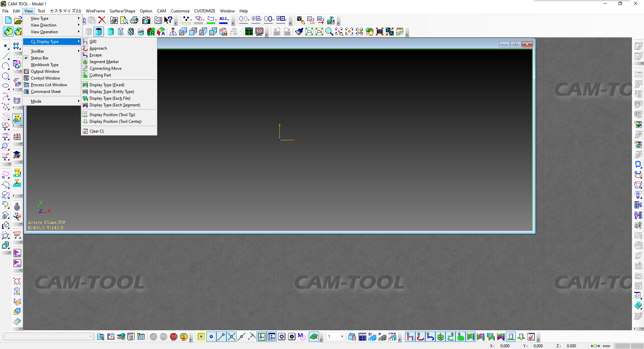Select Display Position (Tool Center) menu entry
The width and height of the screenshot is (644, 349).
click(119, 121)
